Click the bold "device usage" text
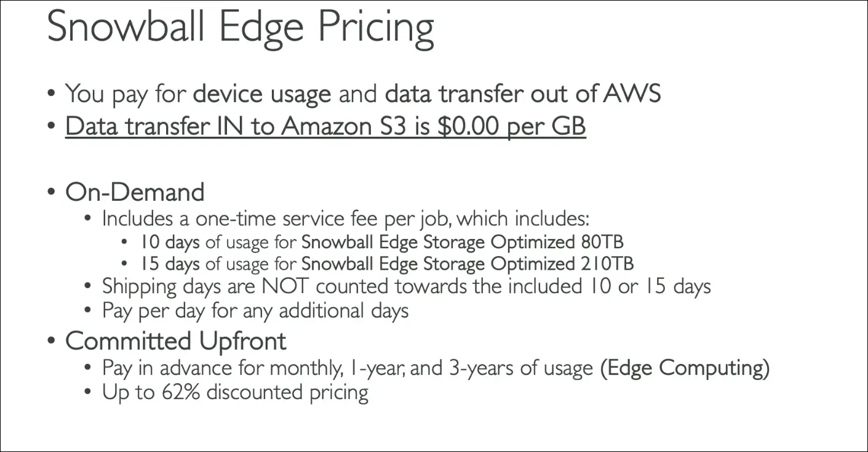Image resolution: width=868 pixels, height=452 pixels. pyautogui.click(x=261, y=94)
